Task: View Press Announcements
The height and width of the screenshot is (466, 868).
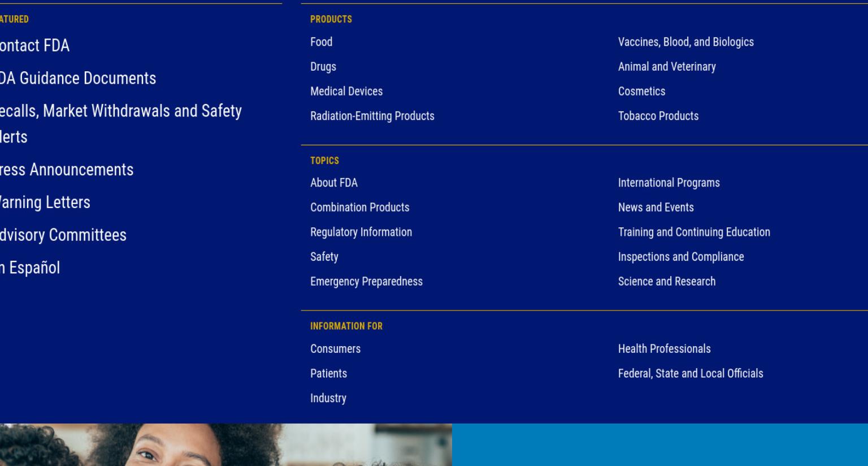Action: click(67, 170)
